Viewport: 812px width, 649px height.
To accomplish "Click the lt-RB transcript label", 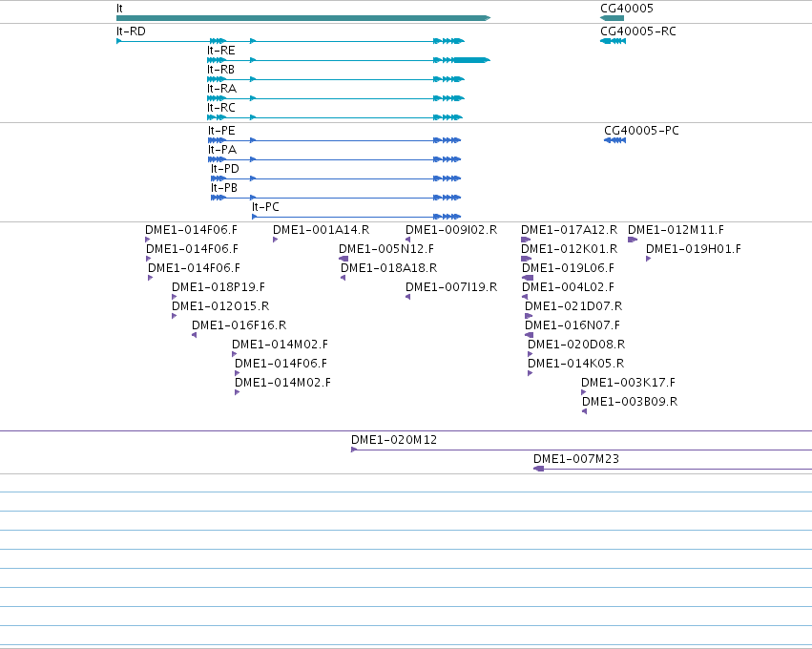I will 220,70.
